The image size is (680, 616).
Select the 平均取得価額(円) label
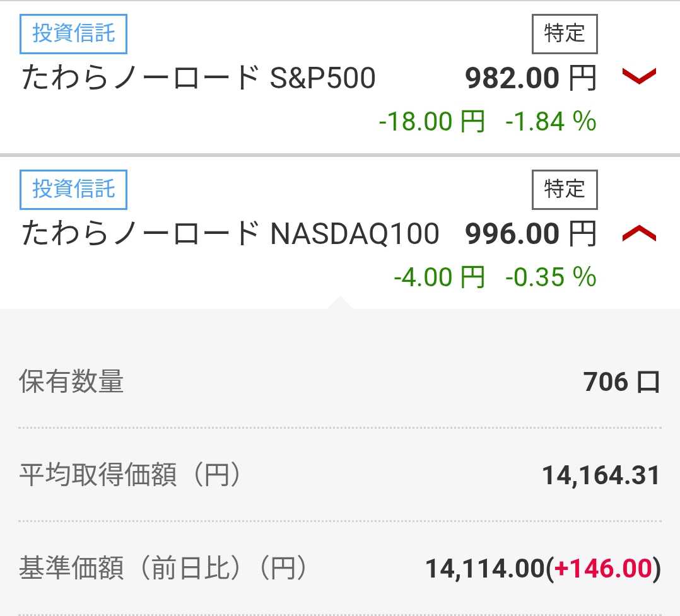pos(130,475)
